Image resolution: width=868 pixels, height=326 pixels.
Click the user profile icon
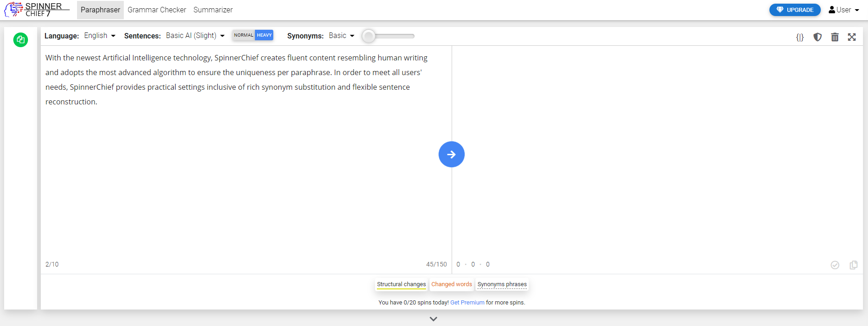[x=832, y=10]
